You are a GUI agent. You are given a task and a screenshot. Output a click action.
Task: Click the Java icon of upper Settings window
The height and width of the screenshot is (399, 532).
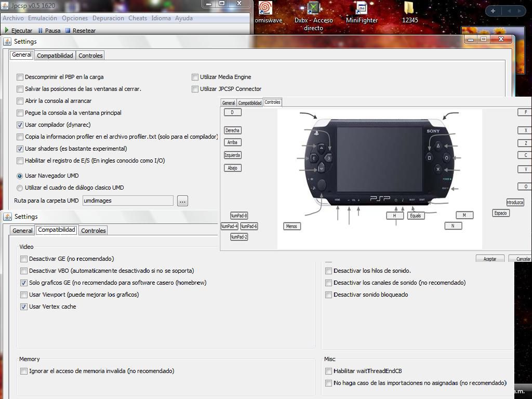coord(7,42)
